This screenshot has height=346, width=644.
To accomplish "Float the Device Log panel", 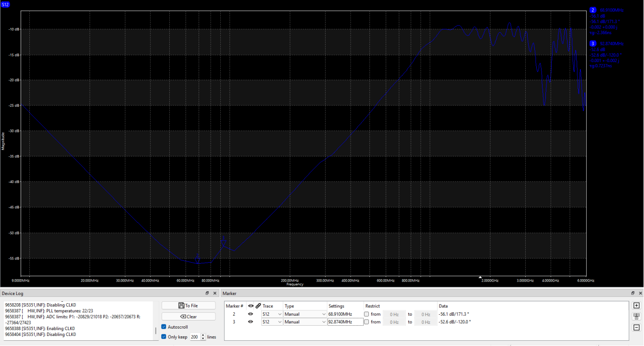I will 207,293.
